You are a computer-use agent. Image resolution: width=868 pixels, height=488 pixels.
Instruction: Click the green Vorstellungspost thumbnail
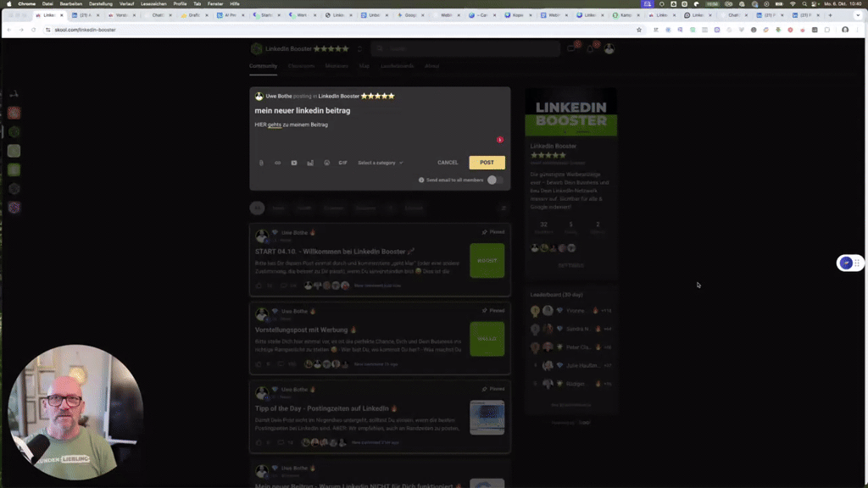coord(487,339)
